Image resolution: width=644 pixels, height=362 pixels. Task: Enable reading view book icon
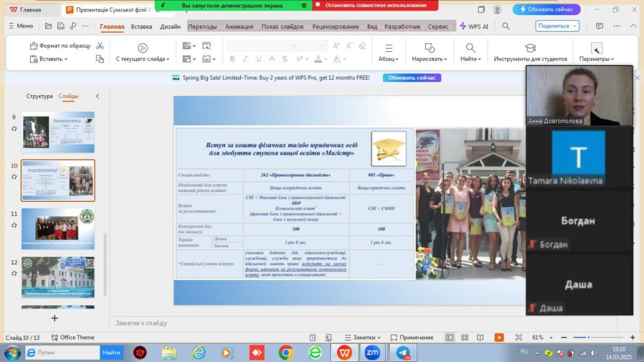tap(480, 337)
